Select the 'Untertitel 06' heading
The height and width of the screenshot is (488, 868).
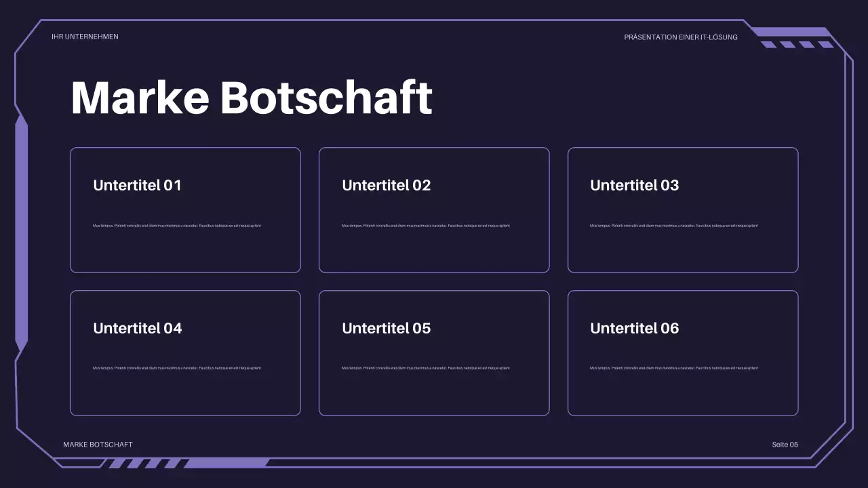pos(634,328)
